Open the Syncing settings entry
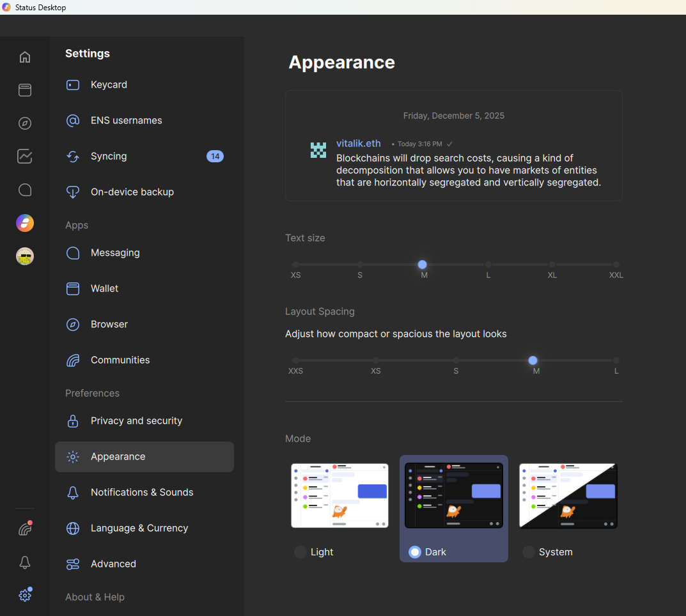This screenshot has width=686, height=616. tap(109, 157)
